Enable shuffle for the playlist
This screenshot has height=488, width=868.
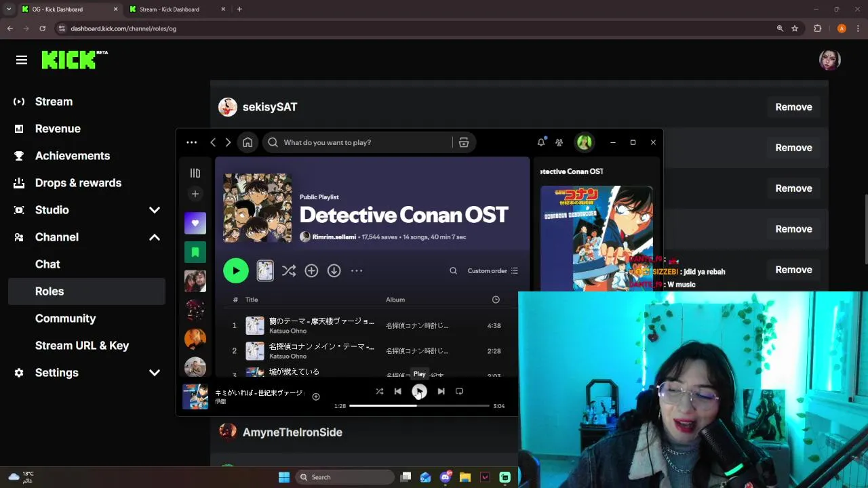[x=289, y=271]
